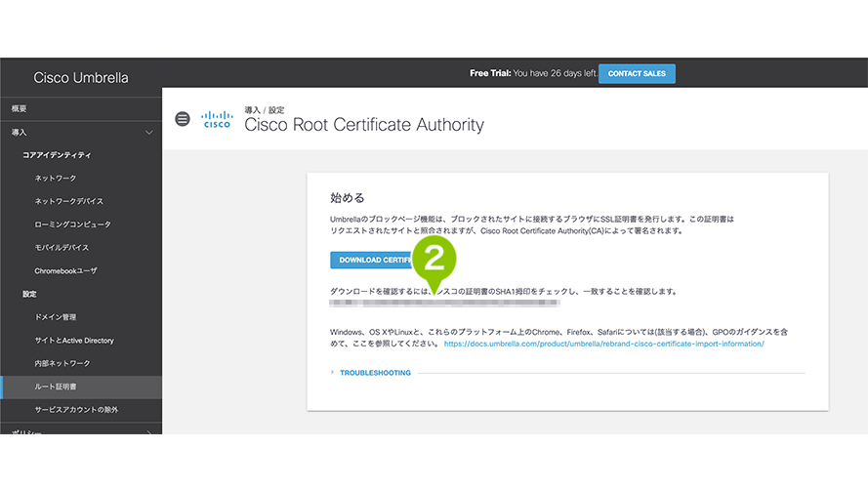Click the 導入 / 設定 breadcrumb
The height and width of the screenshot is (488, 868).
tap(265, 110)
